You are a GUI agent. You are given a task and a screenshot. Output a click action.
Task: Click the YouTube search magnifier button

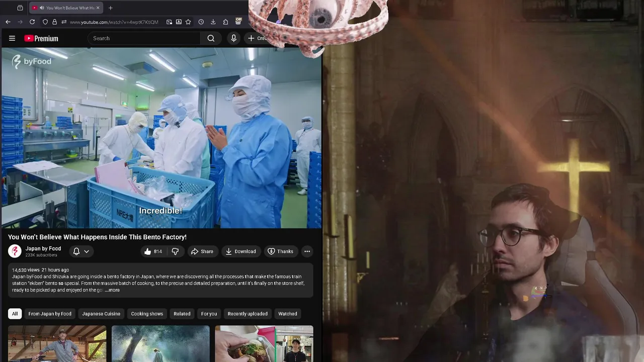(x=211, y=38)
